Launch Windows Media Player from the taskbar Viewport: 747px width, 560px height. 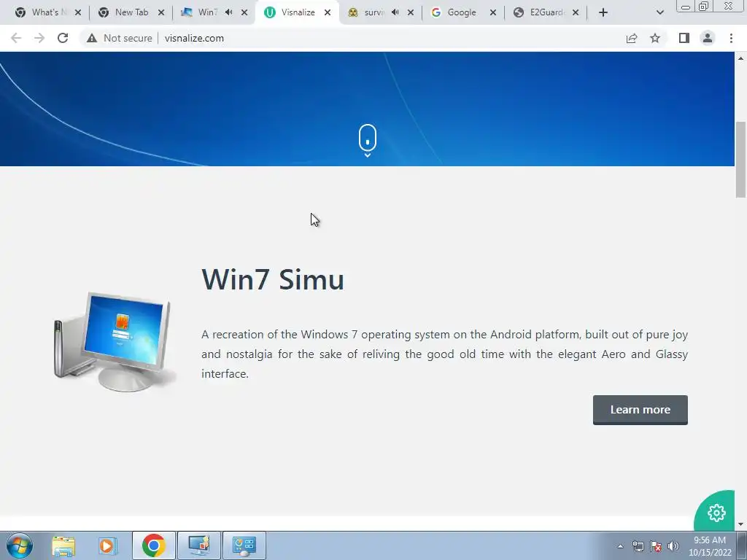tap(108, 545)
